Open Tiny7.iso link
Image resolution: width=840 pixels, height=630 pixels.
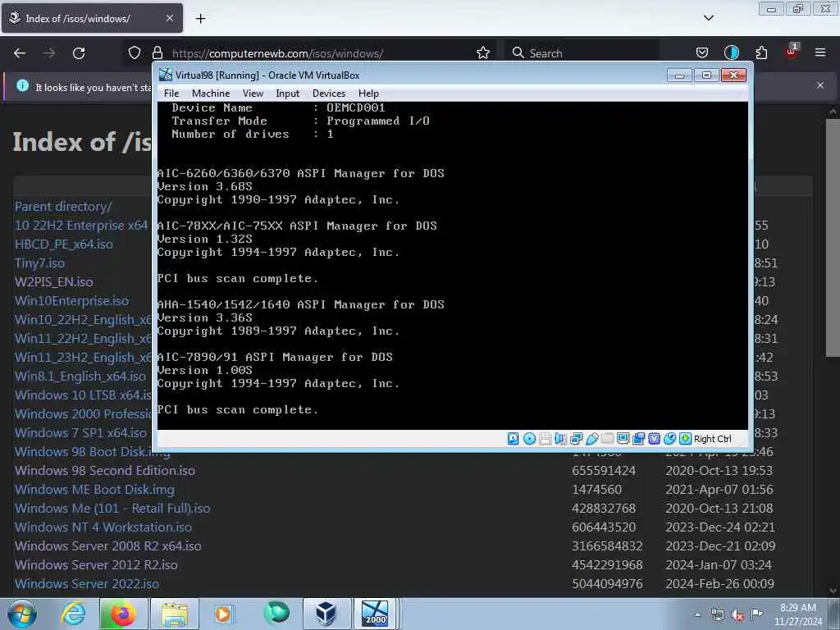click(x=39, y=263)
